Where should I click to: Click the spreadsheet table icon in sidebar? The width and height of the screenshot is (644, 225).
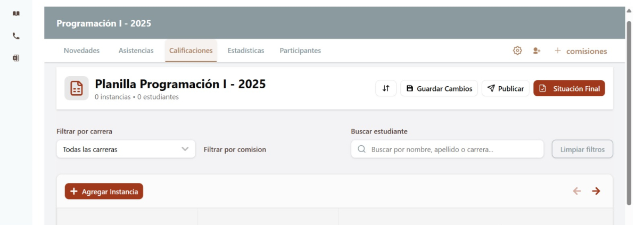pyautogui.click(x=16, y=58)
